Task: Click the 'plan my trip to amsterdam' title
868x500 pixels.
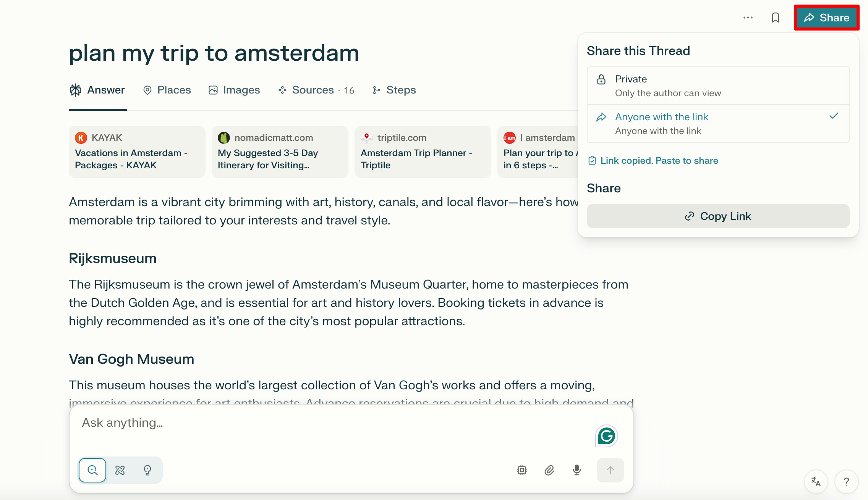Action: (x=214, y=53)
